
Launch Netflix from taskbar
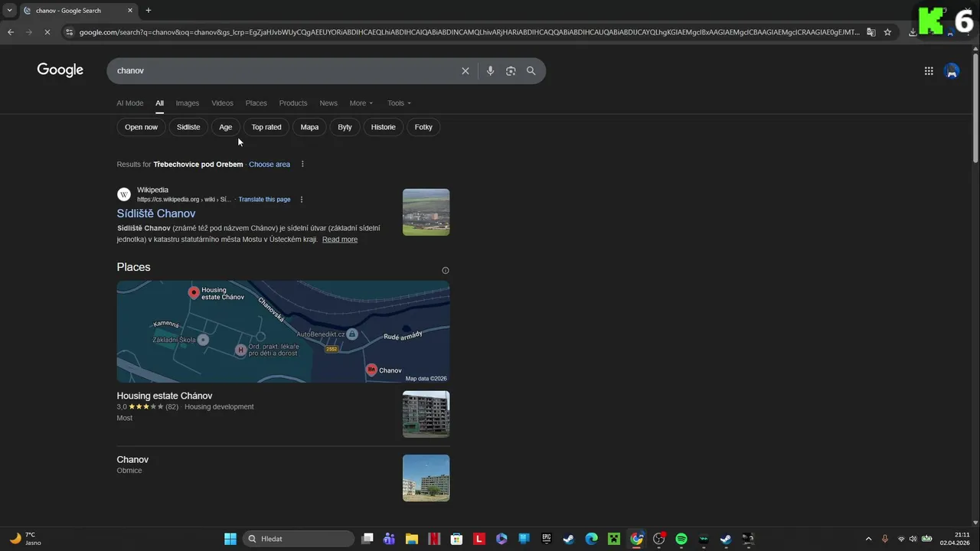click(434, 539)
